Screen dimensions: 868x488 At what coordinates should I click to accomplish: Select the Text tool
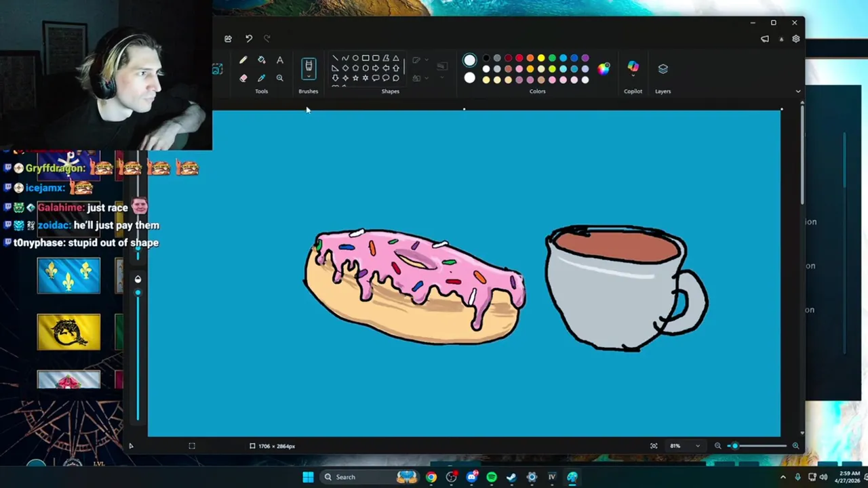pos(279,60)
